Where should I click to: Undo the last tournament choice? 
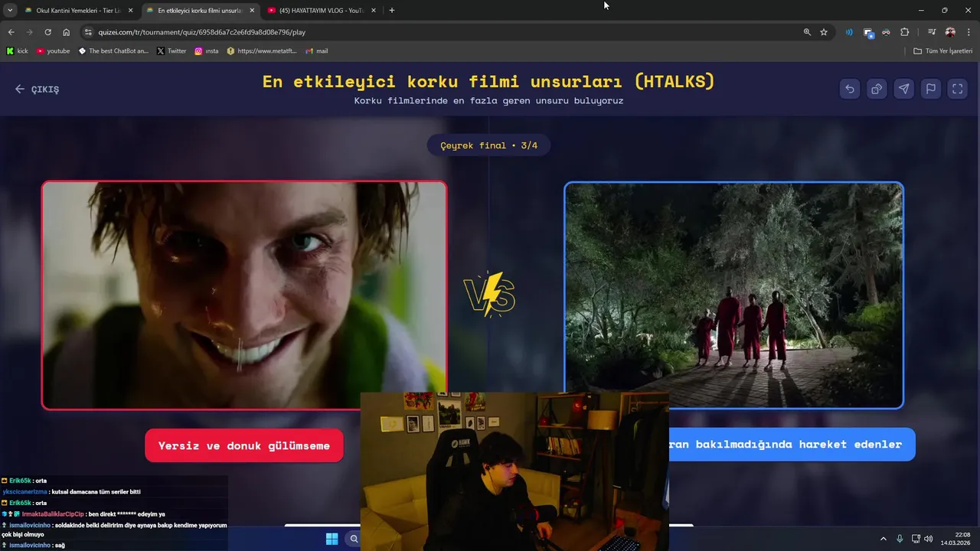[850, 89]
